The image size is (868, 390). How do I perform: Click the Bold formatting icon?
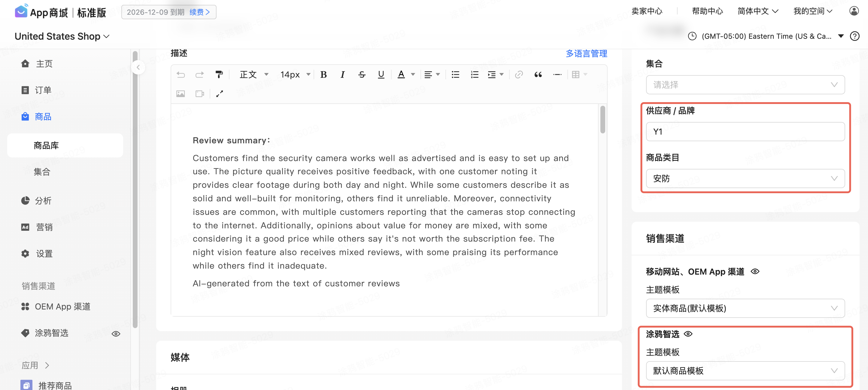pos(323,75)
